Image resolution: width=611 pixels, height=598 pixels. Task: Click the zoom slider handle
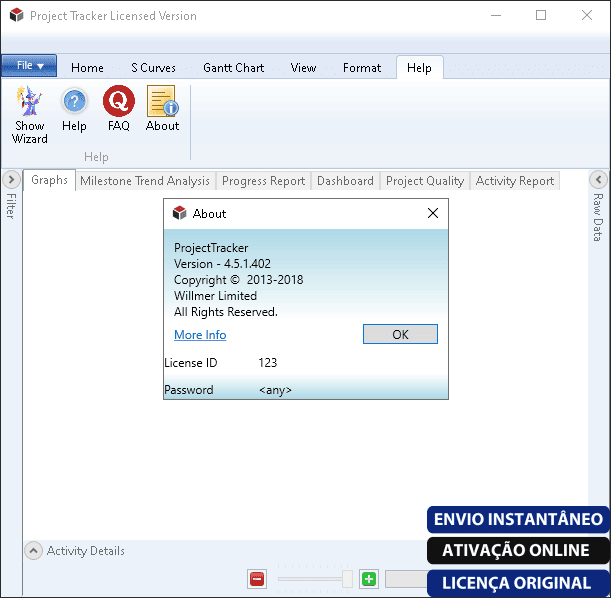pos(347,579)
